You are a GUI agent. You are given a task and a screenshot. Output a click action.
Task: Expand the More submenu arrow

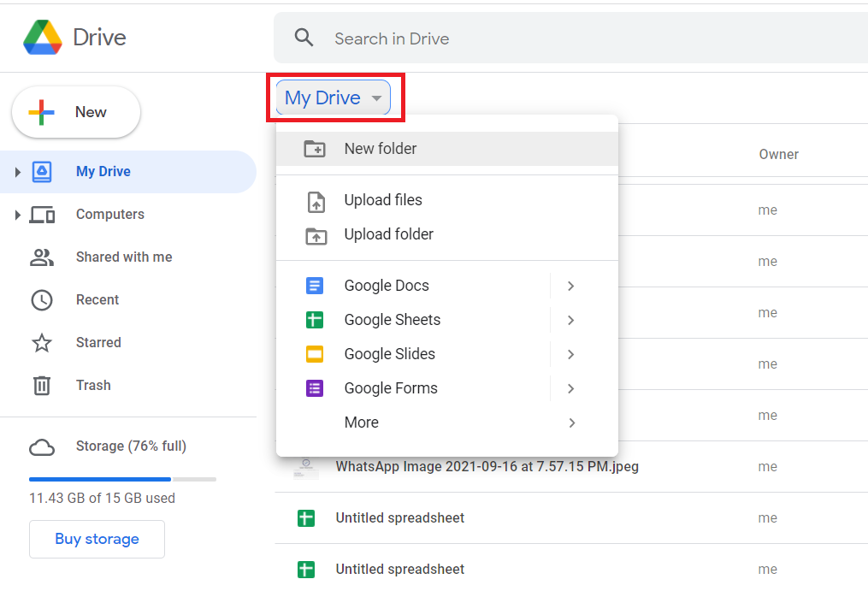coord(572,423)
